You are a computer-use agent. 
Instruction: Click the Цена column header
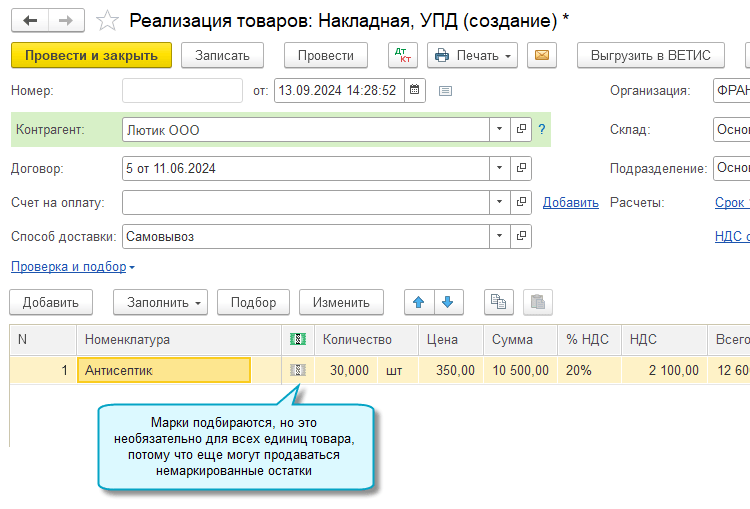(x=451, y=339)
